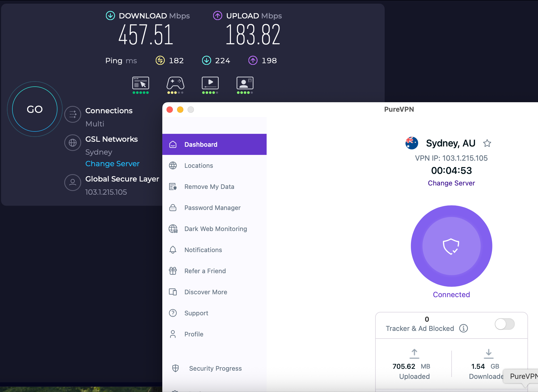Add Sydney, AU to favorites with star
Viewport: 538px width, 392px height.
click(x=487, y=143)
